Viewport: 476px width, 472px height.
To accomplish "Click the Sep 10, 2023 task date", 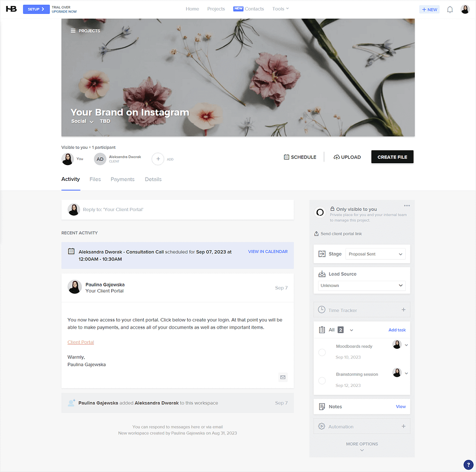I will [348, 357].
